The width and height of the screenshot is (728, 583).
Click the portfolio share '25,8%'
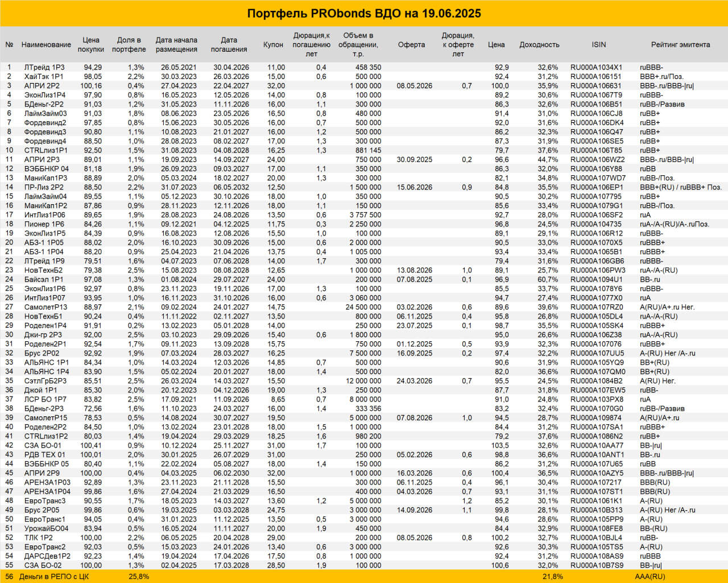tap(139, 577)
